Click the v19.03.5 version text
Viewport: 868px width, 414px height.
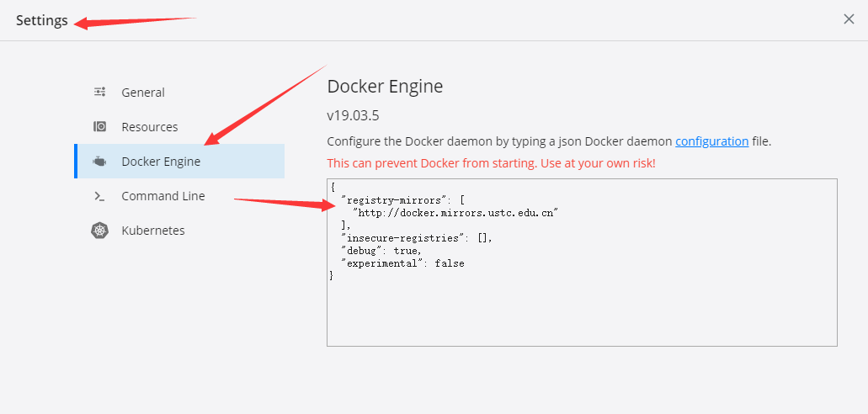[354, 115]
